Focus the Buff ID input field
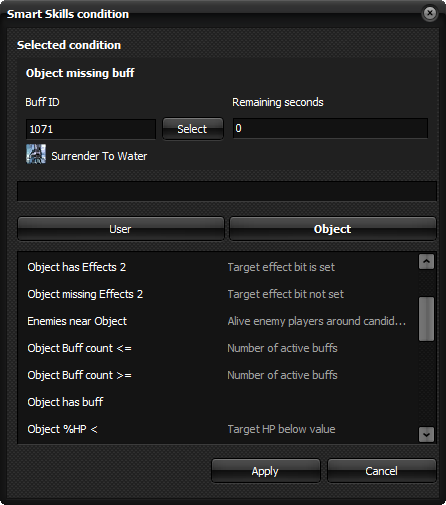This screenshot has height=505, width=446. click(91, 129)
